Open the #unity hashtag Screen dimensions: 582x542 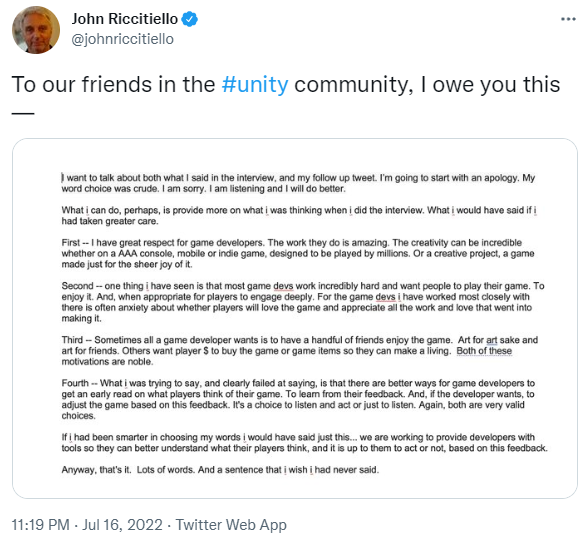click(255, 84)
